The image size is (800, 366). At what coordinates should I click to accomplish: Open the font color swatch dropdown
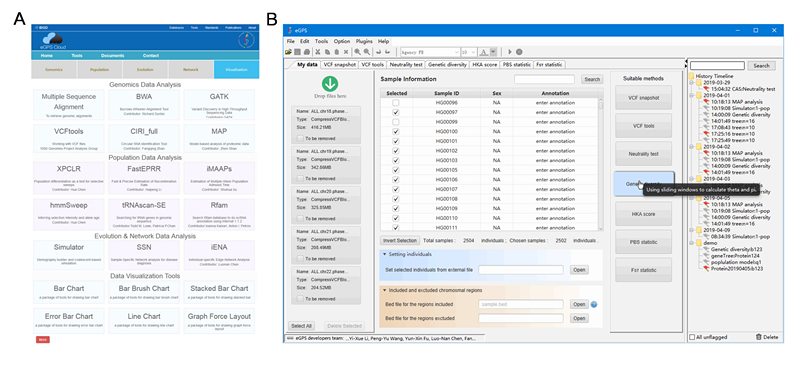(493, 52)
